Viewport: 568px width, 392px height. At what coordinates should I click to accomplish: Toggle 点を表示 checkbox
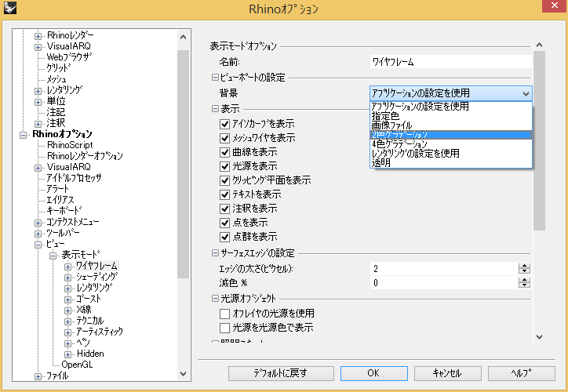pyautogui.click(x=224, y=223)
